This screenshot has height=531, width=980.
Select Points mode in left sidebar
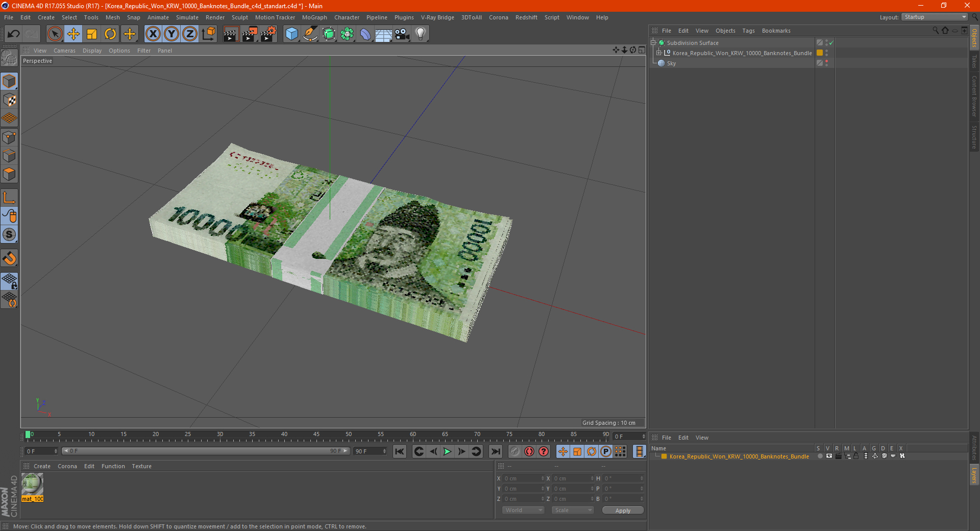[10, 137]
